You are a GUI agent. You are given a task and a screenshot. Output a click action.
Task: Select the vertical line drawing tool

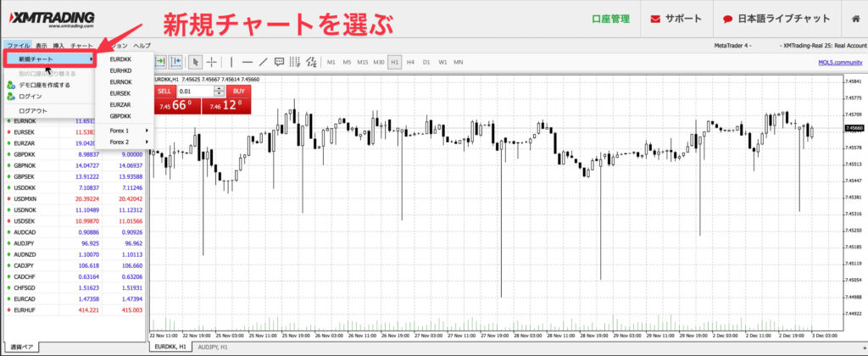coord(231,62)
